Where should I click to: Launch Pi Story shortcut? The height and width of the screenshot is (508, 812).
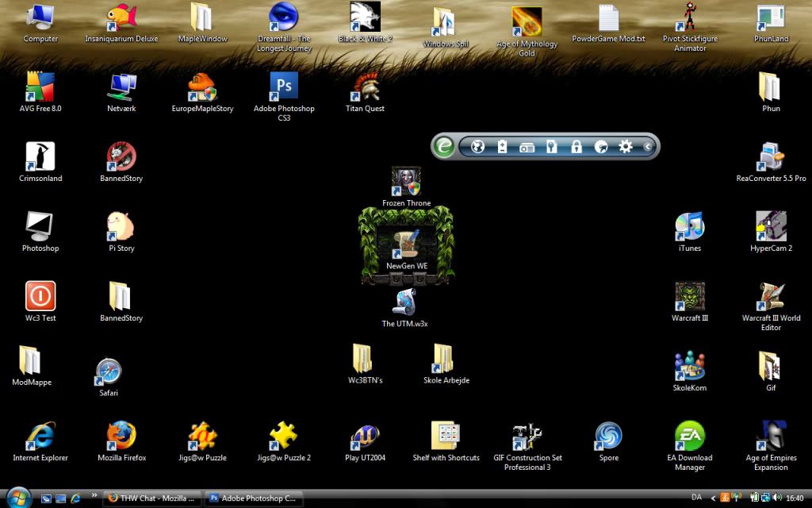[121, 232]
